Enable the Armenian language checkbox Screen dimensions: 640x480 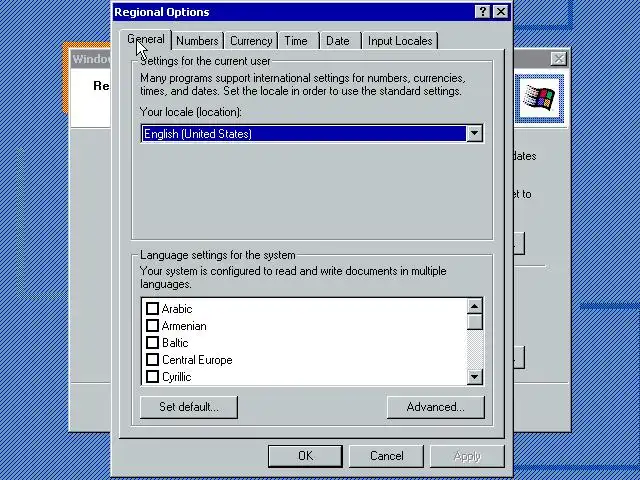(x=152, y=326)
